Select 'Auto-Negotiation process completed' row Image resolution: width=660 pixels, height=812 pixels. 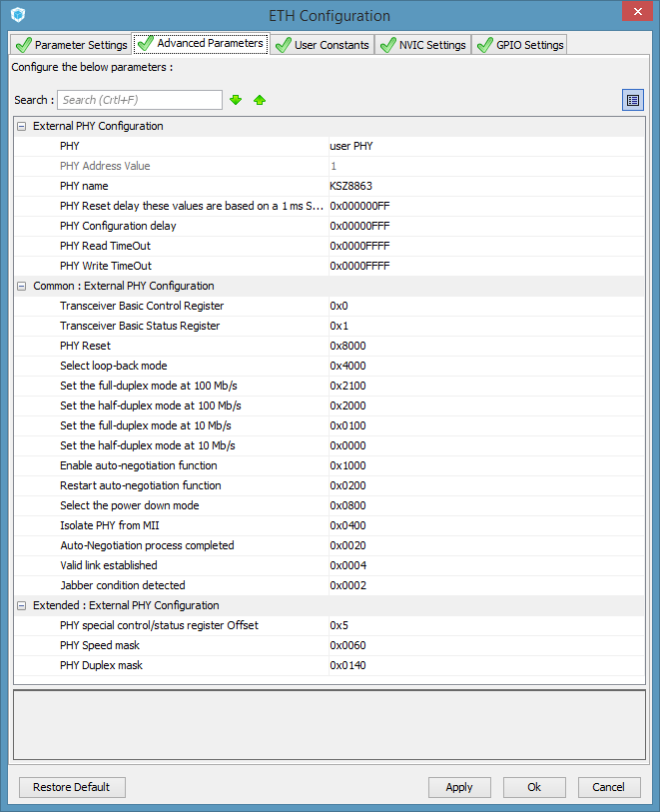330,545
